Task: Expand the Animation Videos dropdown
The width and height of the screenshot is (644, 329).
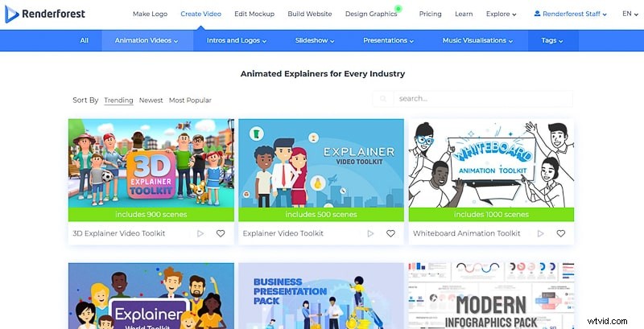Action: (147, 40)
